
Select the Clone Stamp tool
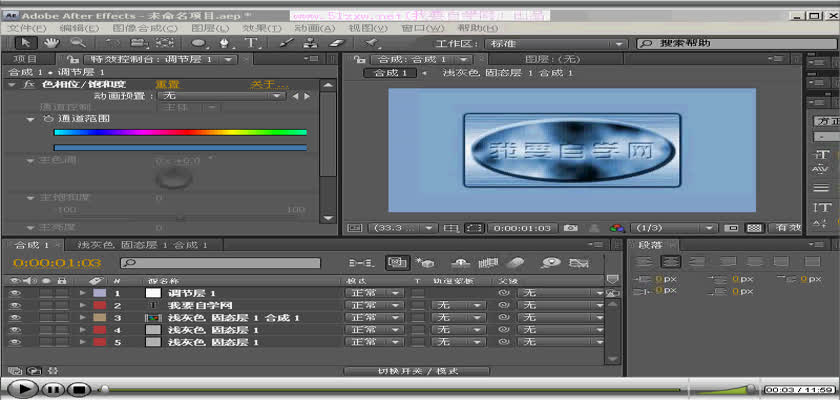coord(311,43)
